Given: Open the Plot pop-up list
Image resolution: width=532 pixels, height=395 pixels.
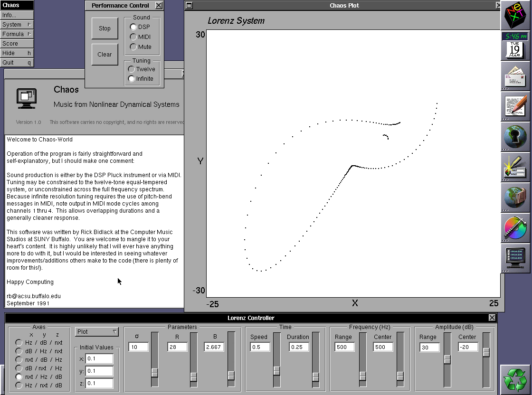Looking at the screenshot, I should coord(97,331).
